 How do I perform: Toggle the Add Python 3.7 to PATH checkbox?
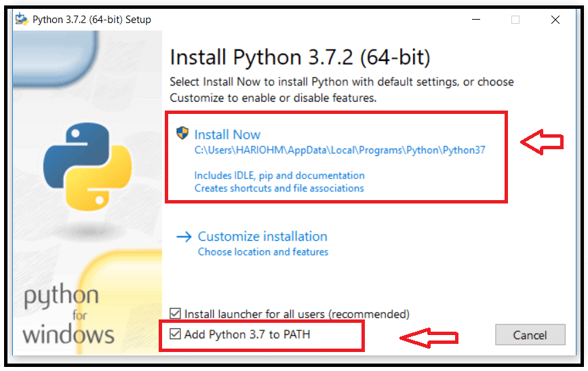176,334
